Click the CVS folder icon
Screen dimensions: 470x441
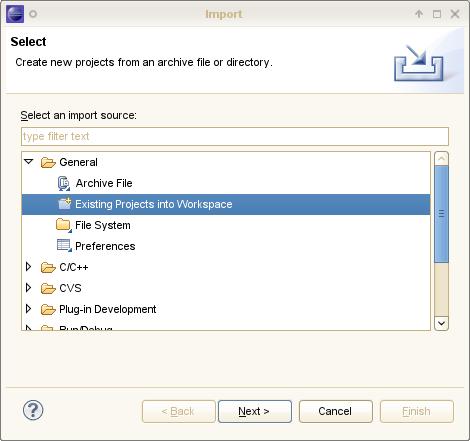tap(48, 289)
